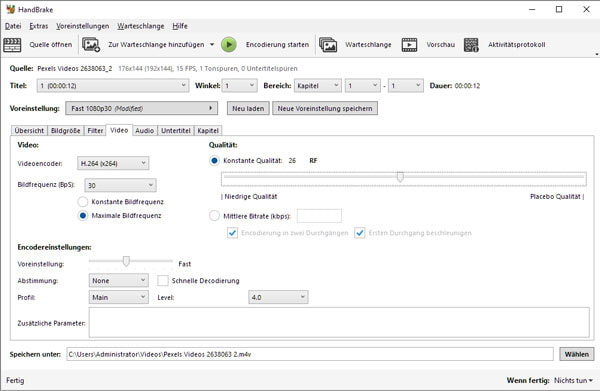
Task: Start encoding with the green play icon
Action: tap(229, 45)
